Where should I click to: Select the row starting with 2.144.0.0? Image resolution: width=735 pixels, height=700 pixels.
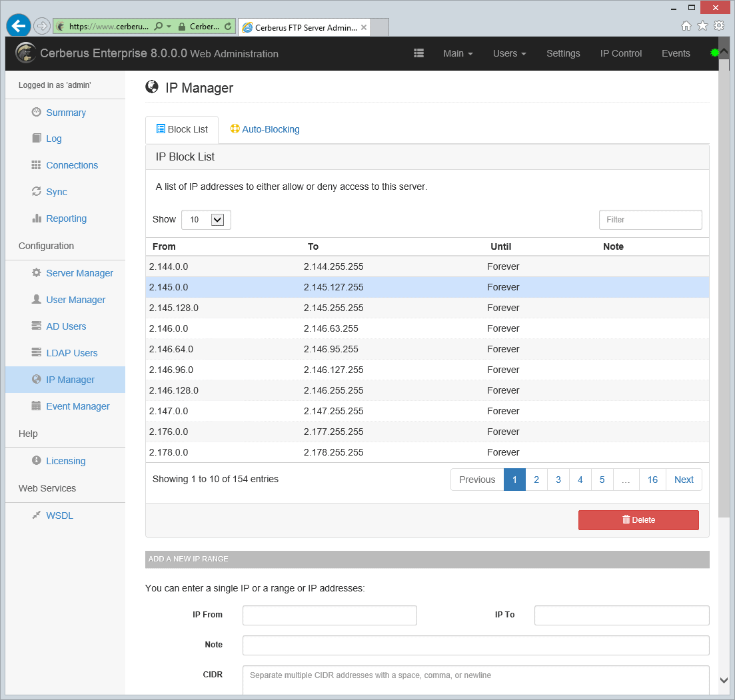coord(427,266)
